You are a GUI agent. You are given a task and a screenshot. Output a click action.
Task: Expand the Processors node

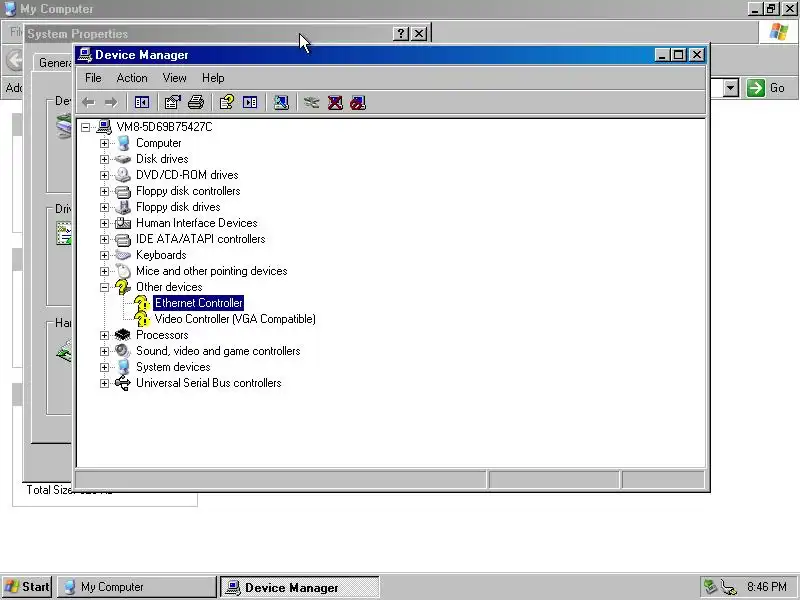104,335
